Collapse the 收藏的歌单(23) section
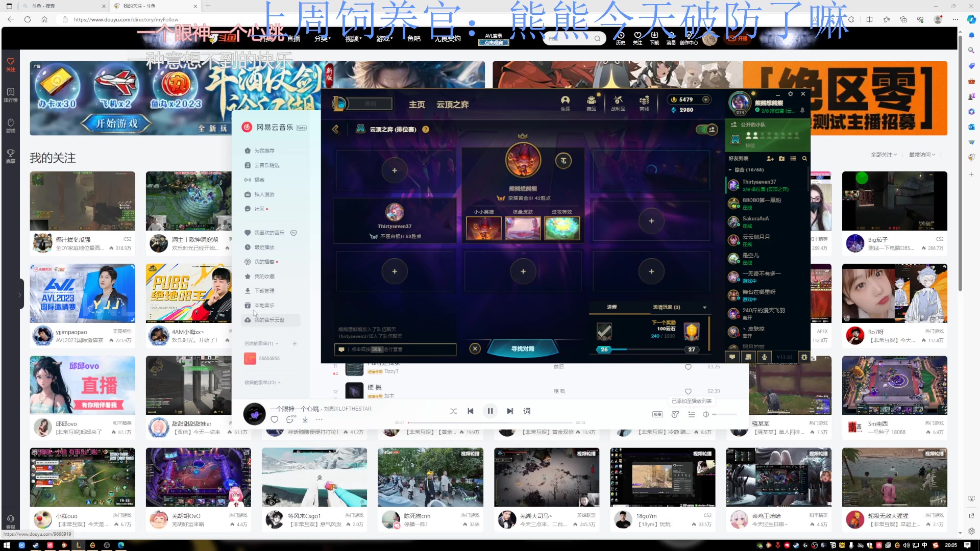This screenshot has width=980, height=551. pyautogui.click(x=262, y=383)
